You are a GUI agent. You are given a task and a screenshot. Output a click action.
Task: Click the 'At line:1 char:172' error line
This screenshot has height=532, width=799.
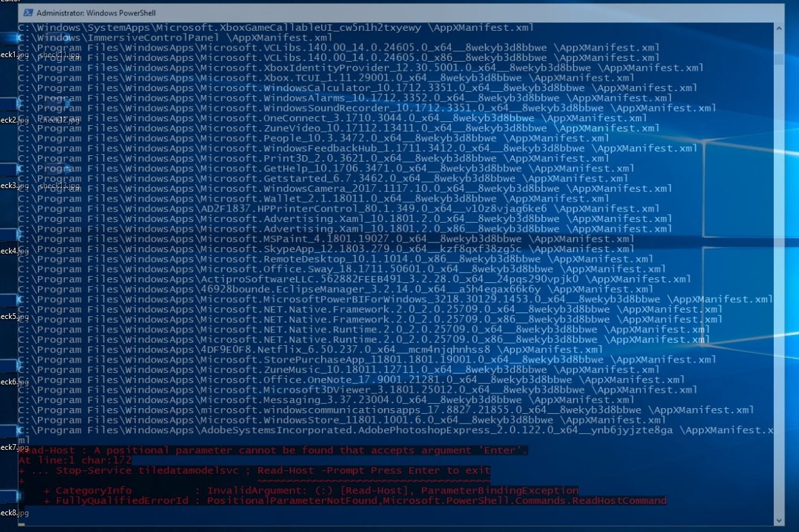75,460
